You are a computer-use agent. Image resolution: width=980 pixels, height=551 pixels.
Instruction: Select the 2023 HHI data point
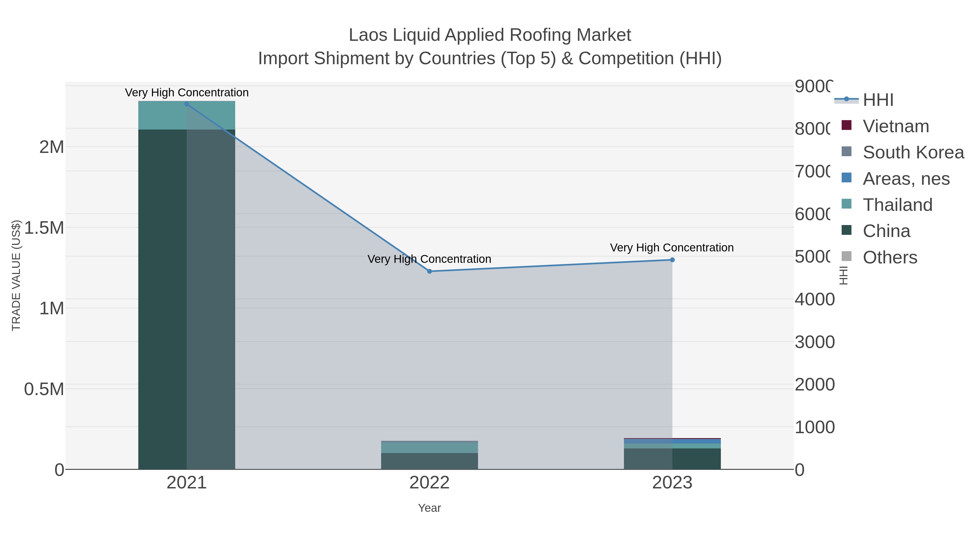(x=672, y=260)
